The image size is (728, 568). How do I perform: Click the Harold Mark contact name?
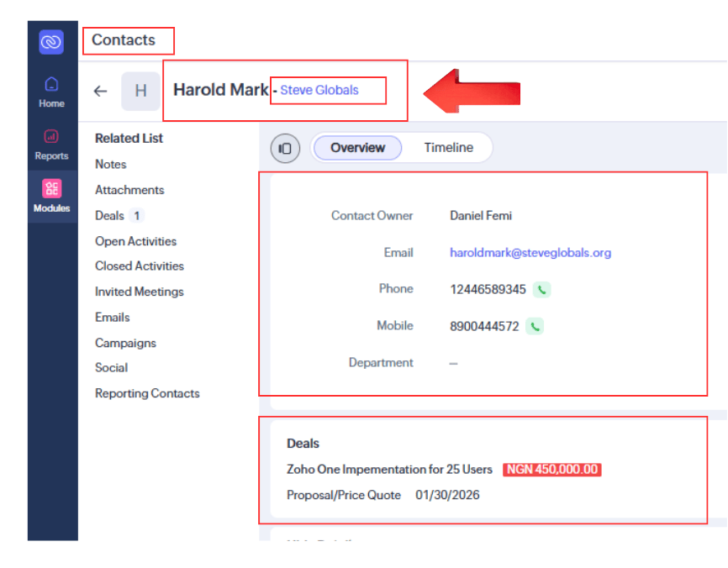point(220,90)
